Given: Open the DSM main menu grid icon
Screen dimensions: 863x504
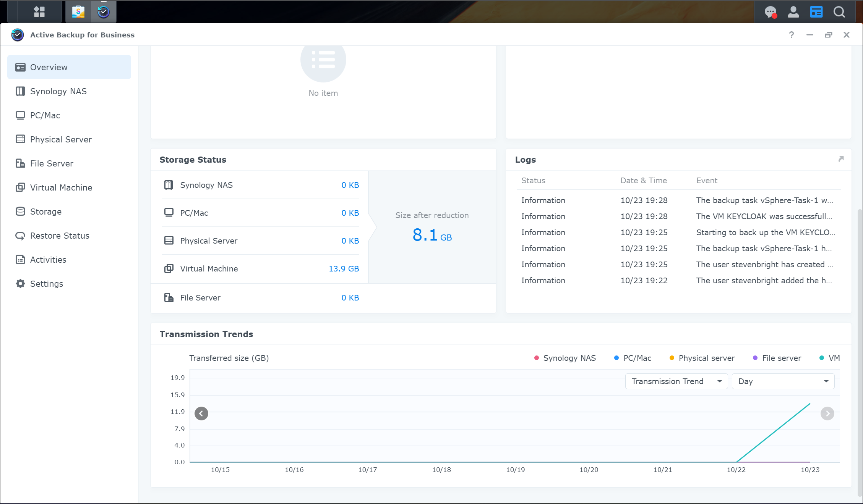Looking at the screenshot, I should [x=39, y=12].
